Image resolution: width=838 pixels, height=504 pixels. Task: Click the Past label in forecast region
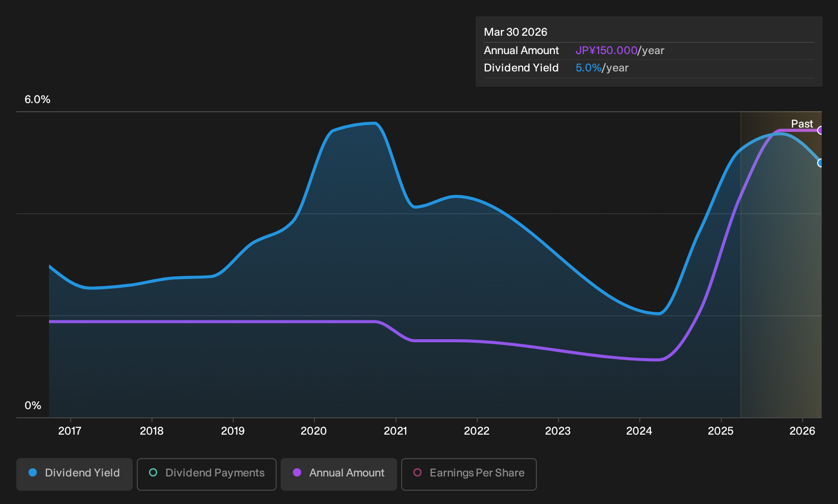coord(802,124)
